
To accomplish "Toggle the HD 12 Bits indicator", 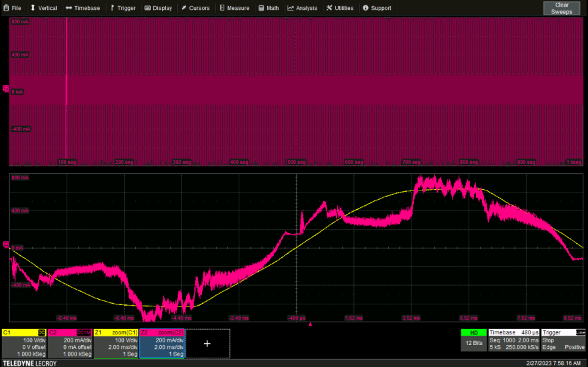I will pos(473,339).
